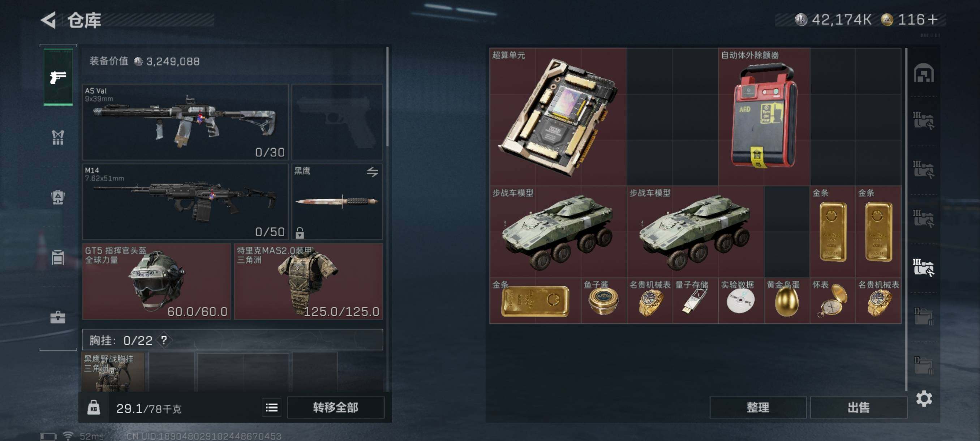
Task: Select the weapons pistol tab icon
Action: (x=58, y=77)
